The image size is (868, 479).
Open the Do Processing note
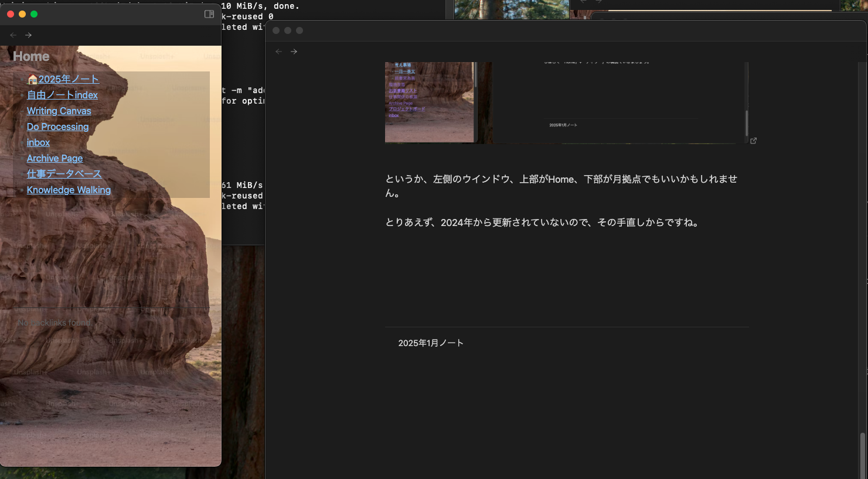click(57, 126)
